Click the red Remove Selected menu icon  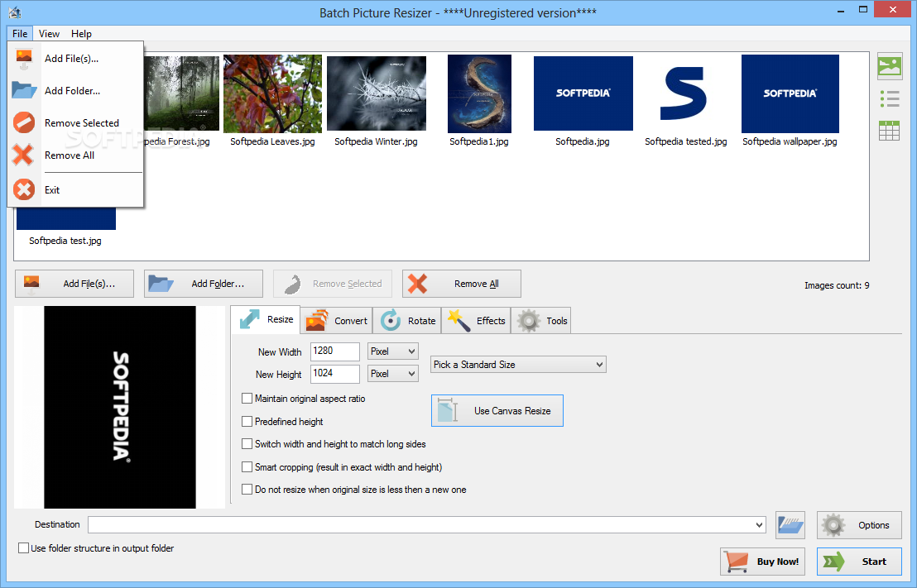click(x=24, y=122)
